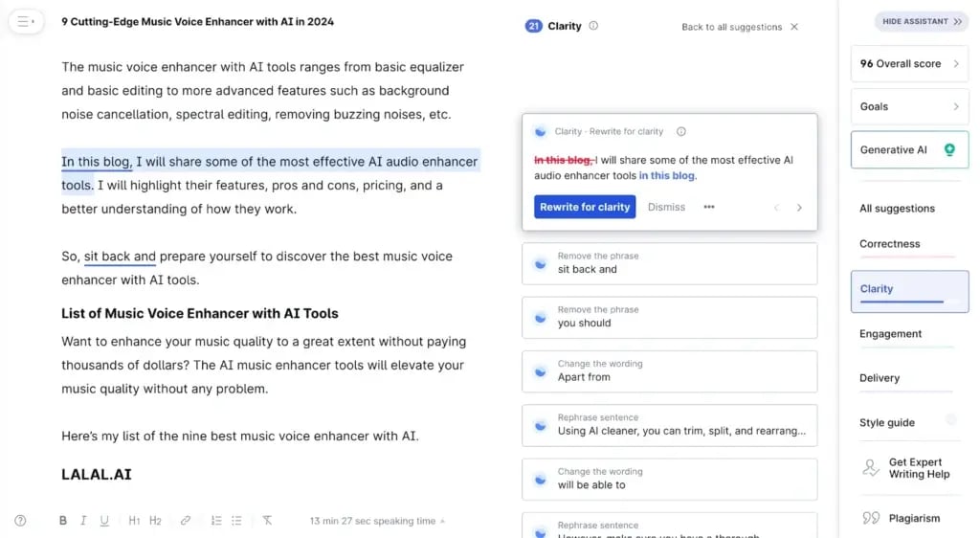Dismiss the clarity rewrite suggestion
The height and width of the screenshot is (538, 980).
(x=666, y=207)
